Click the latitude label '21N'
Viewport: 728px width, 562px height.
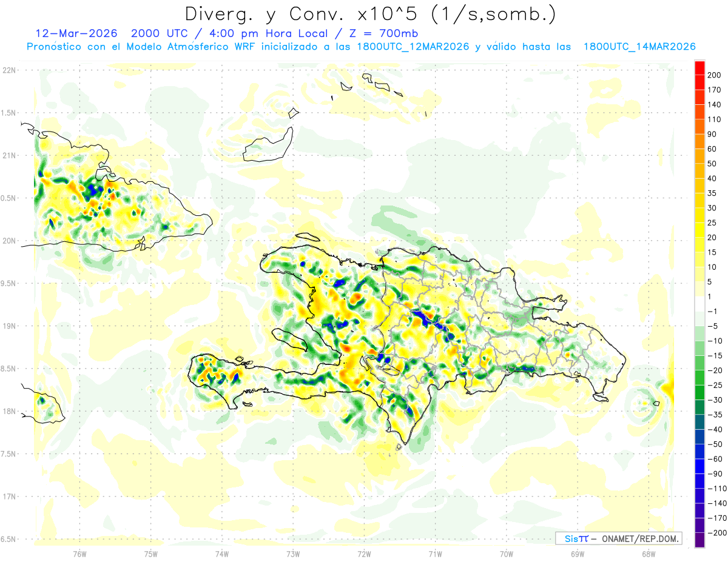coord(10,155)
